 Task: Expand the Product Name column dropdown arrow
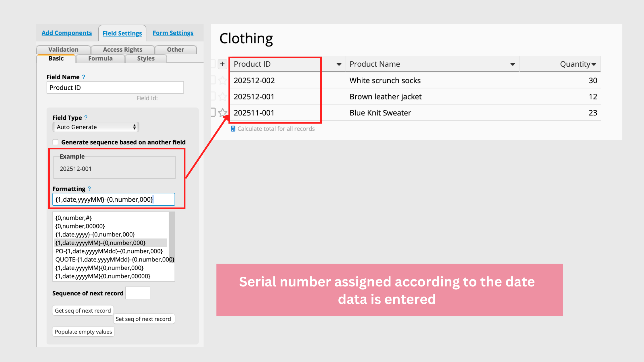tap(513, 64)
